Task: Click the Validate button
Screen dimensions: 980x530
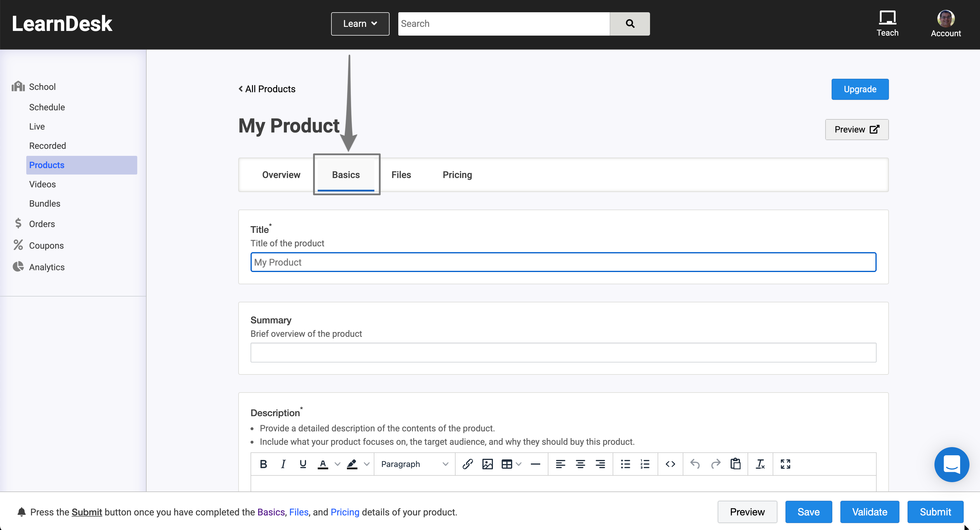Action: [870, 512]
